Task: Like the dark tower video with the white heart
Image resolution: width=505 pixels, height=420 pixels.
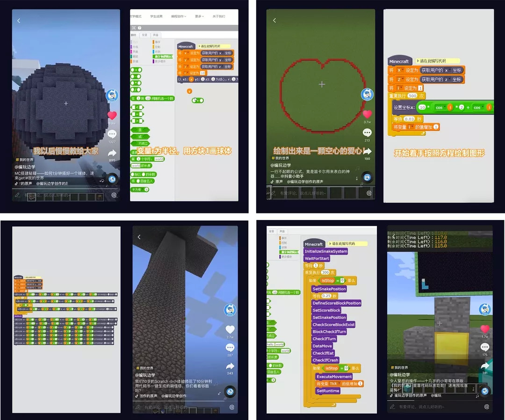Action: coord(230,329)
